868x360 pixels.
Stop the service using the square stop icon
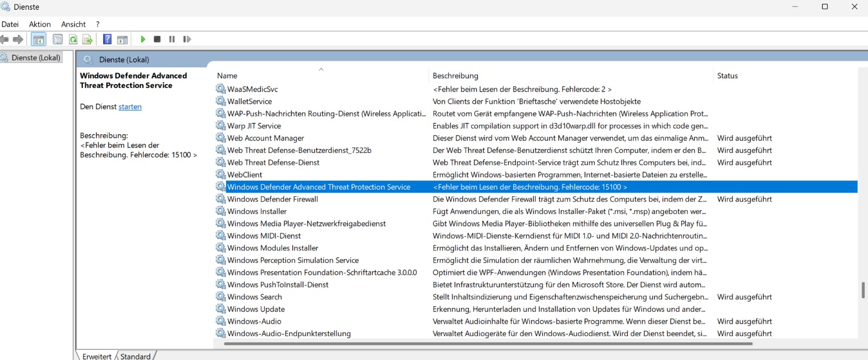coord(157,39)
